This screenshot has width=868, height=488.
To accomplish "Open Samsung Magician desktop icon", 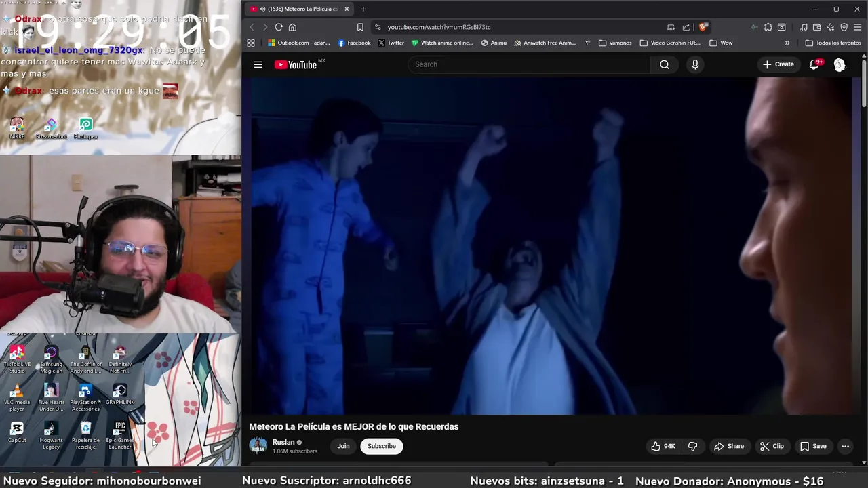I will point(51,360).
